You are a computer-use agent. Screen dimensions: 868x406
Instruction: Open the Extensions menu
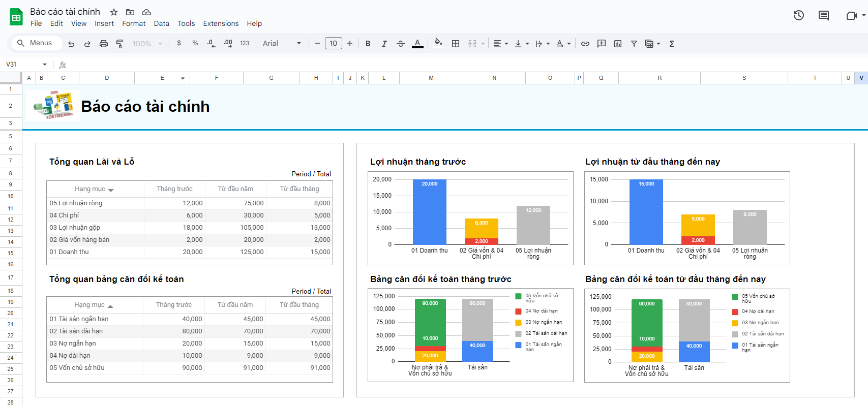pyautogui.click(x=221, y=23)
